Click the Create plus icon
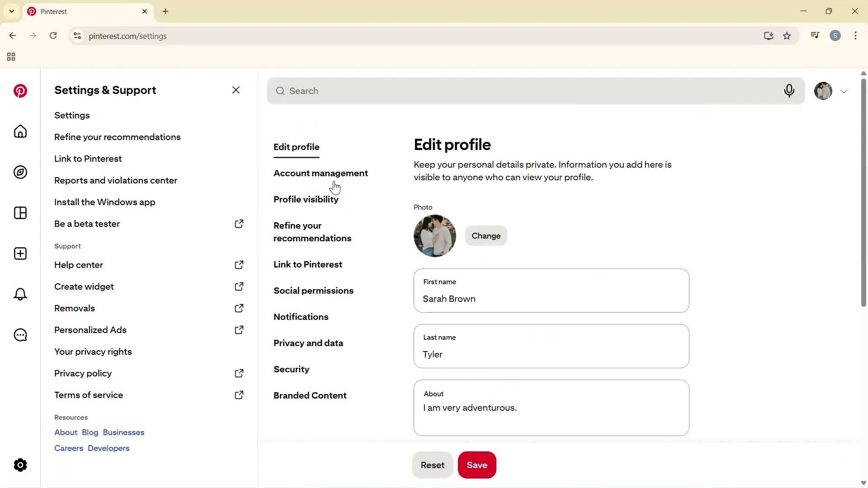Viewport: 868px width, 488px height. [x=20, y=253]
